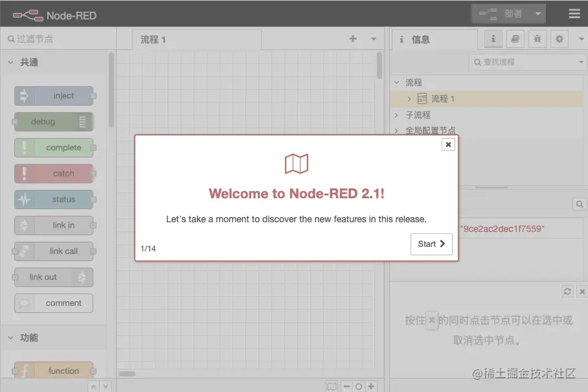Viewport: 588px width, 392px height.
Task: Select the comment node in the palette
Action: (x=54, y=303)
